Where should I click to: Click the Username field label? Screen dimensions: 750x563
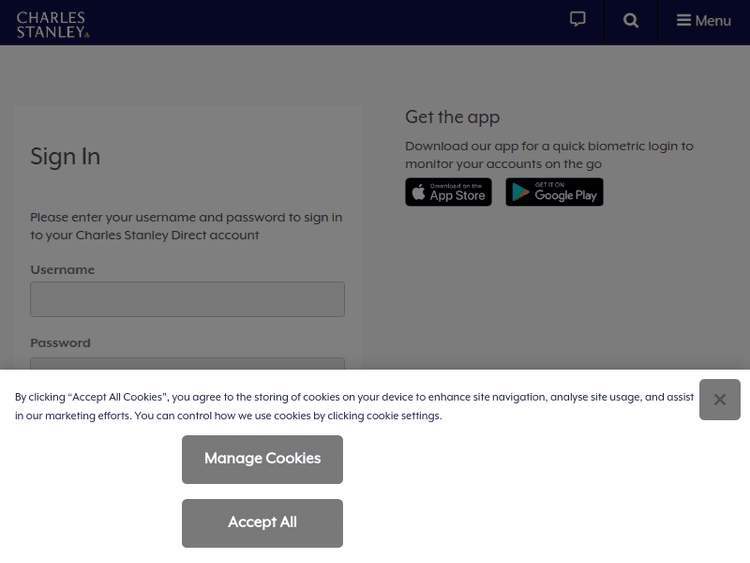[62, 270]
